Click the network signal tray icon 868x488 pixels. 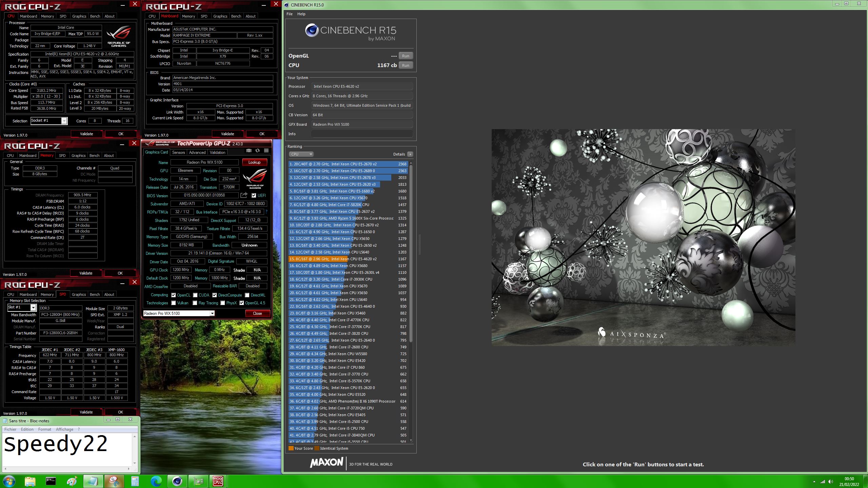(x=823, y=482)
